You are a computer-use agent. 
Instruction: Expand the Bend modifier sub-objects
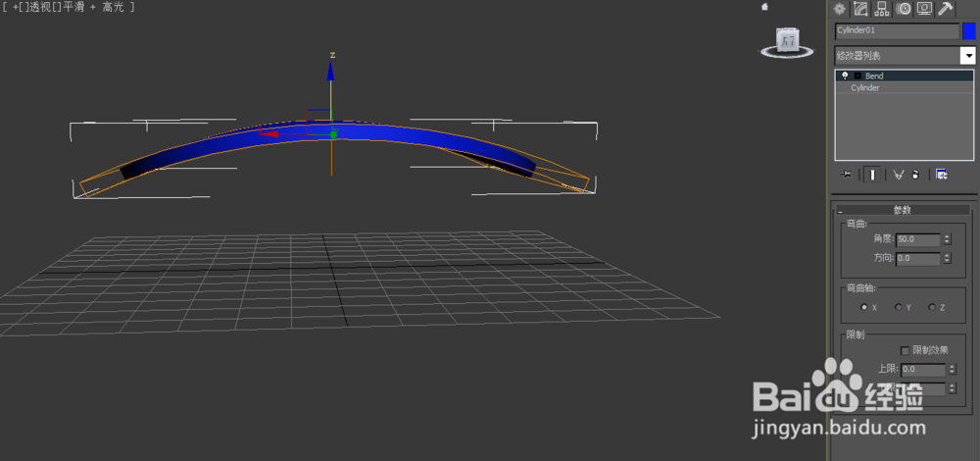point(857,76)
